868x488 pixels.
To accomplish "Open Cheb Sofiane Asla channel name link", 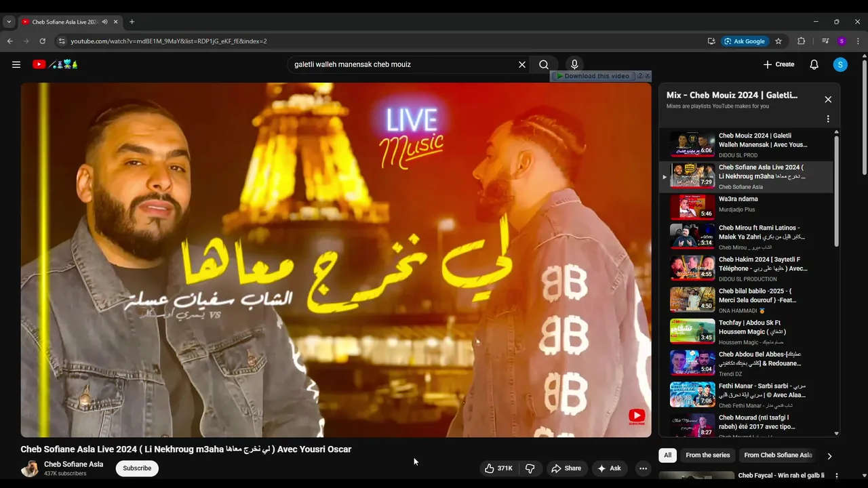I will [73, 464].
